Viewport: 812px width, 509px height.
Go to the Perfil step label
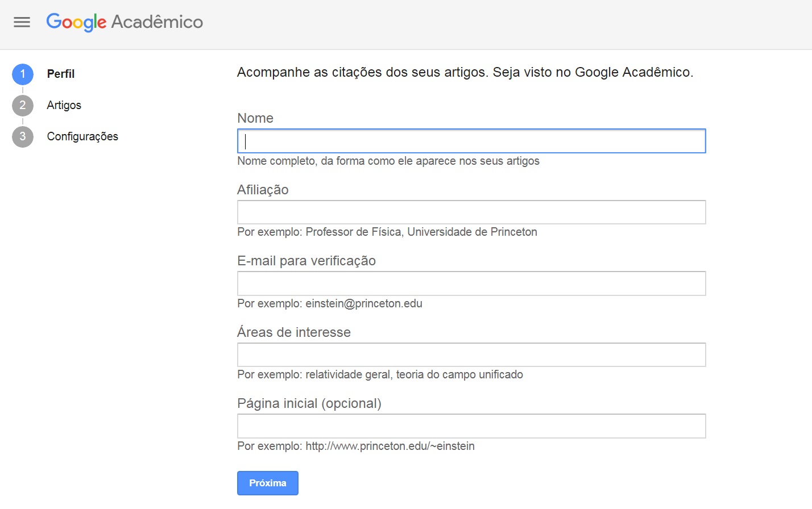tap(61, 74)
